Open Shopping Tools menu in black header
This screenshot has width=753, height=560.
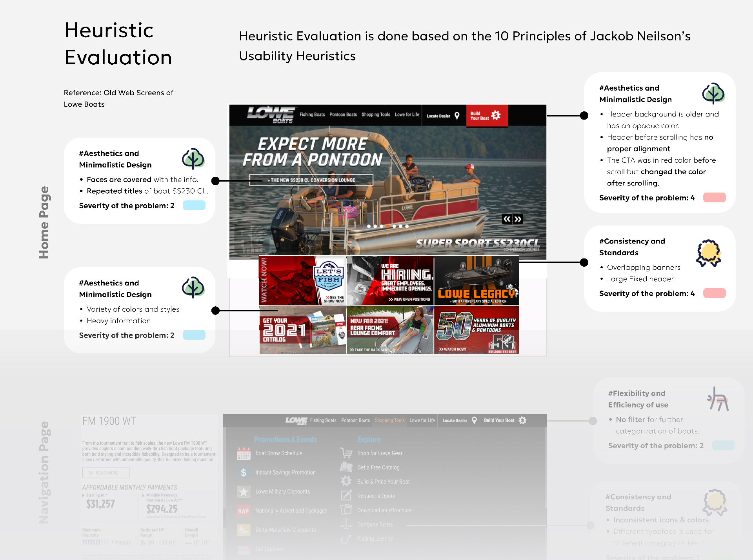[x=376, y=115]
